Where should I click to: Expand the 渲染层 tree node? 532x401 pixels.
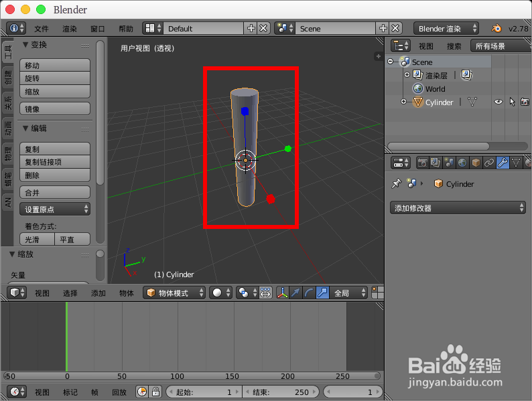coord(407,74)
